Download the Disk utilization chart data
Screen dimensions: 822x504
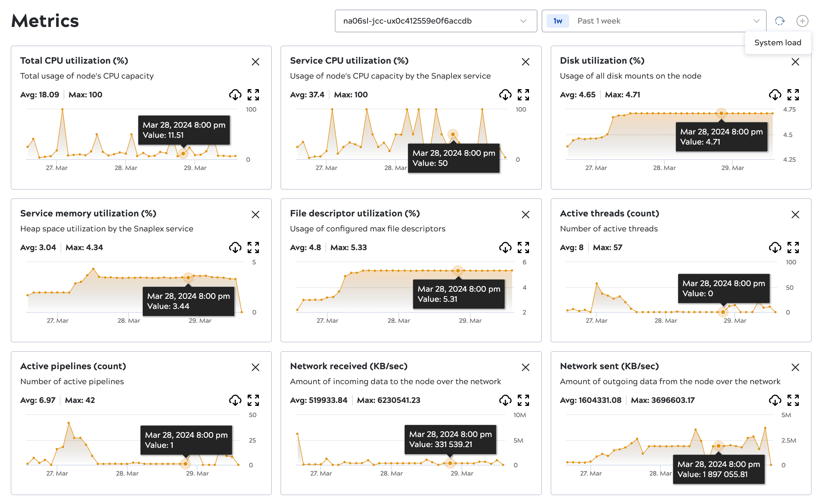(x=775, y=95)
